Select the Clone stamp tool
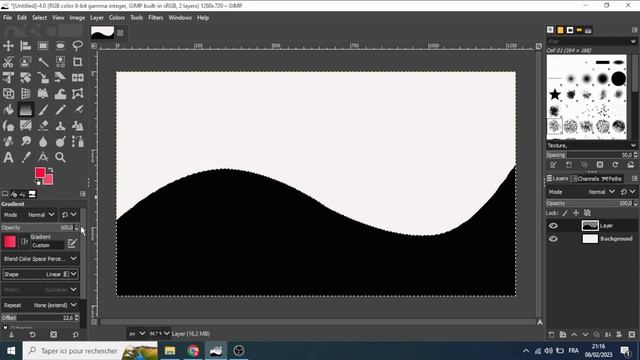The height and width of the screenshot is (360, 640). 60,125
